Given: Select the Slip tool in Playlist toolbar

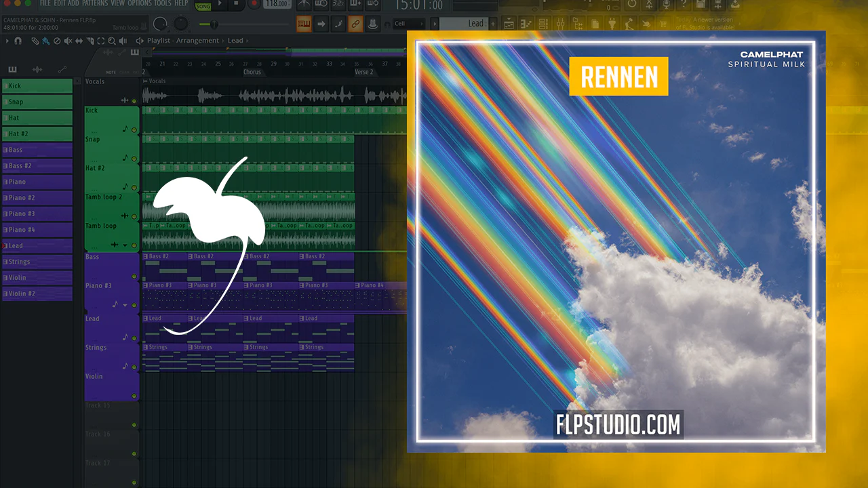Looking at the screenshot, I should tap(79, 41).
